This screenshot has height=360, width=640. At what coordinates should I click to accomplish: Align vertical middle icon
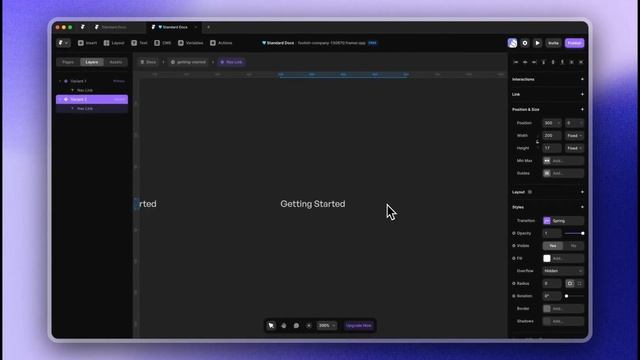point(553,62)
